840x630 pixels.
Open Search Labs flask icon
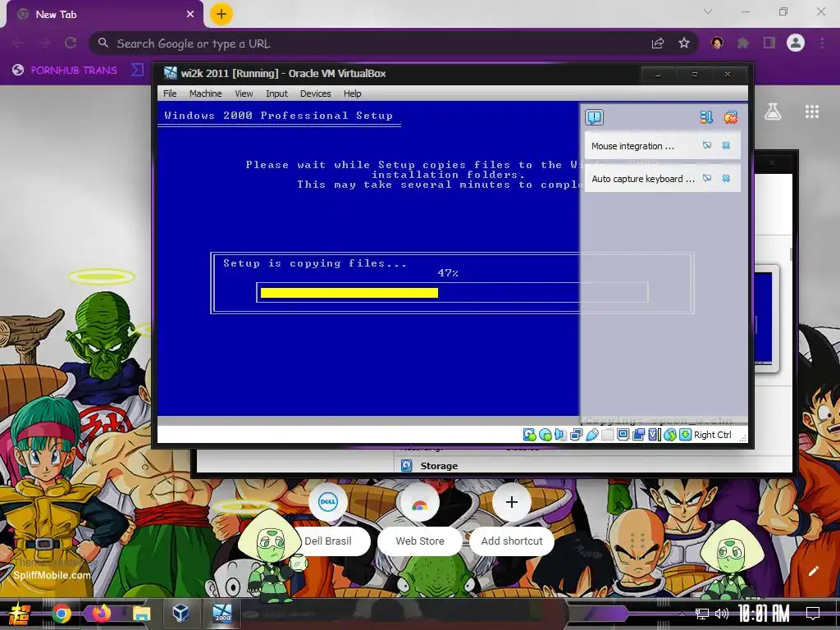(773, 112)
